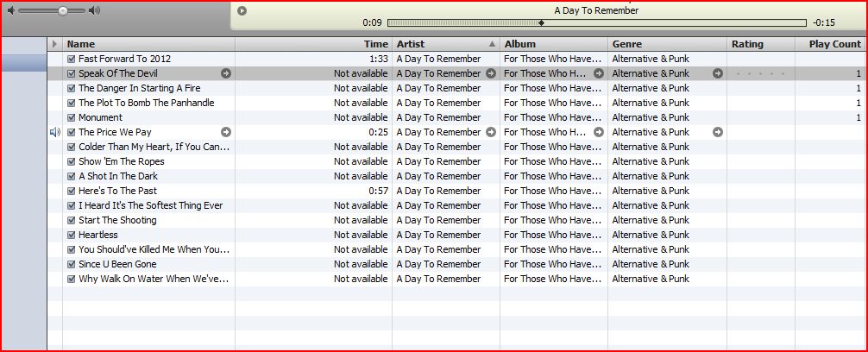Click the highlighted sidebar source item
Viewport: 868px width, 352px height.
pyautogui.click(x=24, y=62)
